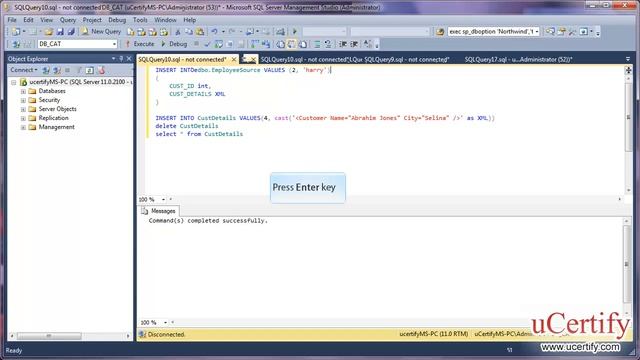Click the Connect Object Explorer icon

(x=46, y=70)
